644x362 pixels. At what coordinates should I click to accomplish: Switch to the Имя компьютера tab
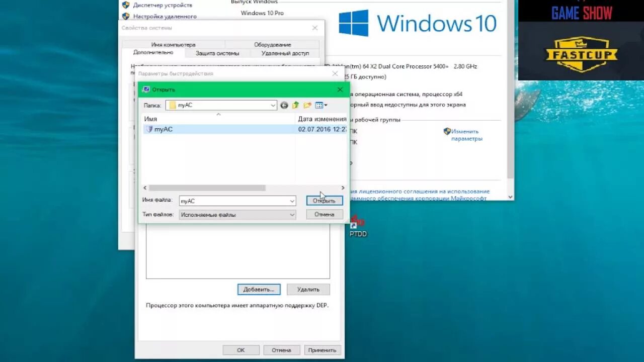[174, 45]
